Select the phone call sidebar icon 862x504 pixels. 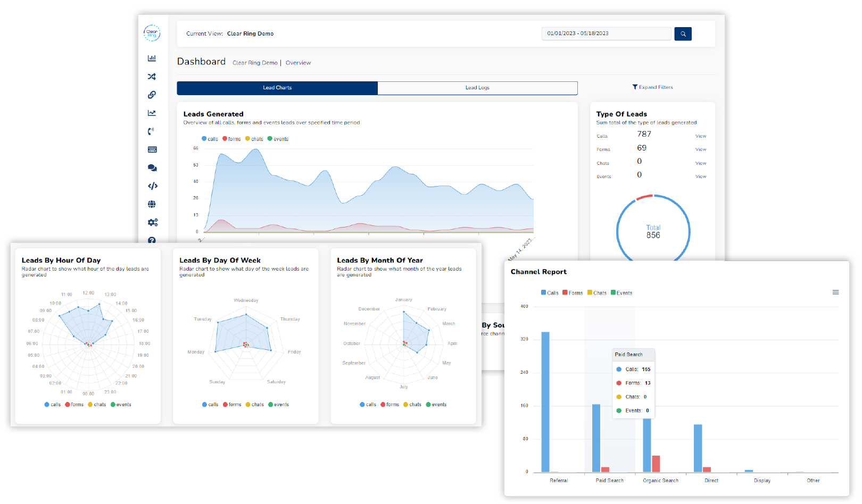(x=152, y=131)
